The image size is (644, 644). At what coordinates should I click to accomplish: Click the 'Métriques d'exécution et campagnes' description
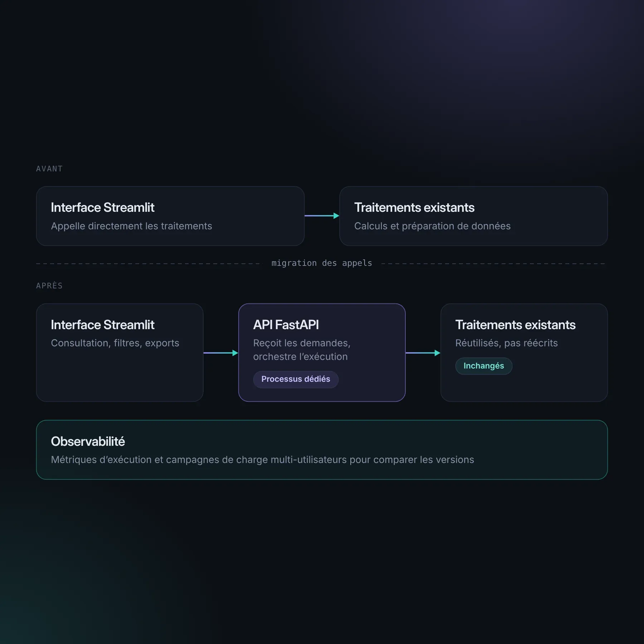(x=262, y=460)
